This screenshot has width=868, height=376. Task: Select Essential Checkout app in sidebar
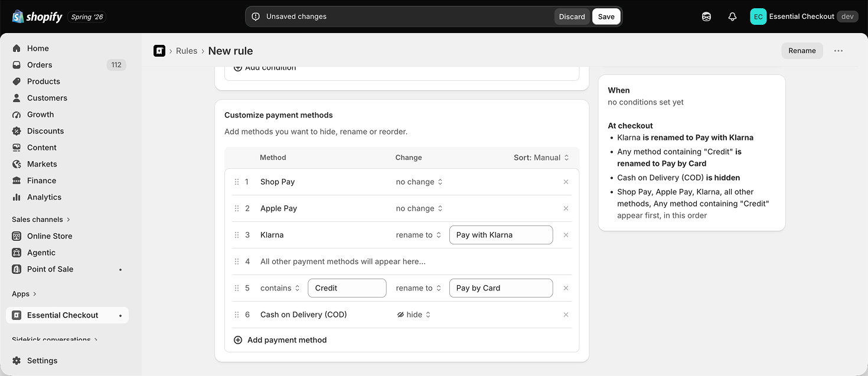click(x=67, y=315)
